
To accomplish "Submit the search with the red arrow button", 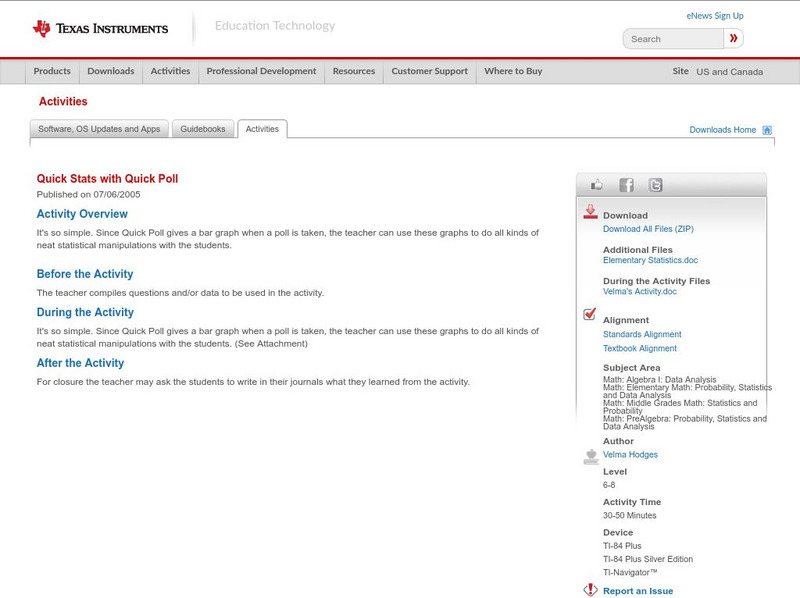I will (x=733, y=38).
